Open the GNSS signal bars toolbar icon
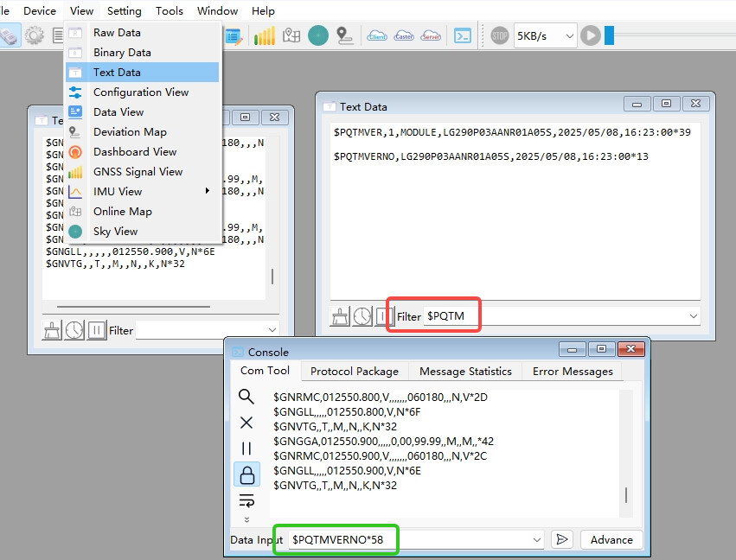This screenshot has height=560, width=736. tap(265, 35)
